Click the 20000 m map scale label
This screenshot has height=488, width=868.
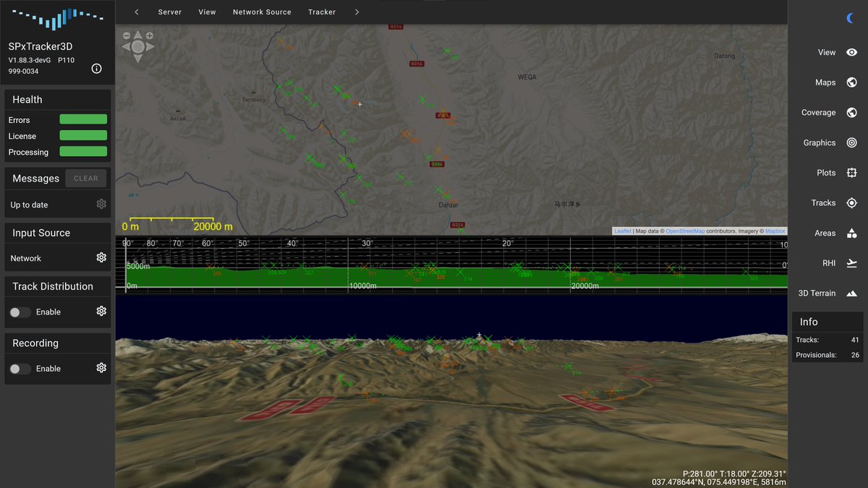(x=213, y=226)
